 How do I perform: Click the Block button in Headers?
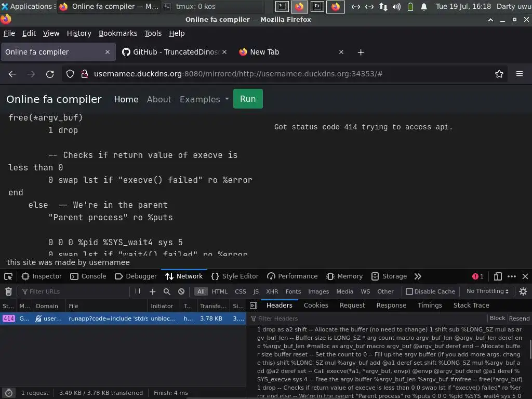[497, 318]
